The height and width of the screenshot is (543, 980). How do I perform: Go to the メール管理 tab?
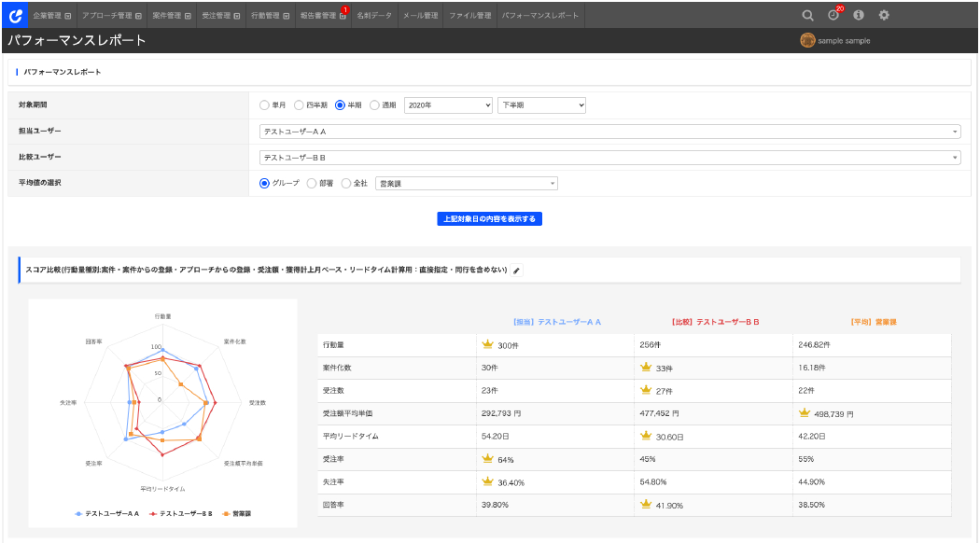click(x=419, y=15)
